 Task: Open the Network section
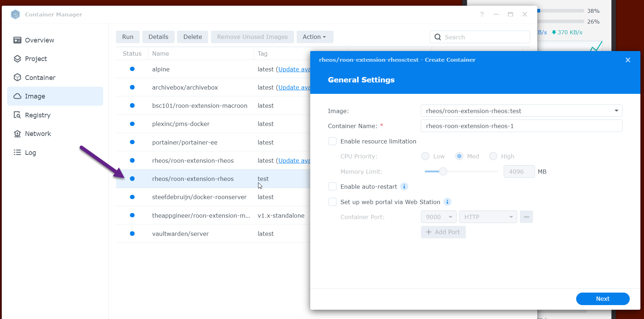(55, 133)
